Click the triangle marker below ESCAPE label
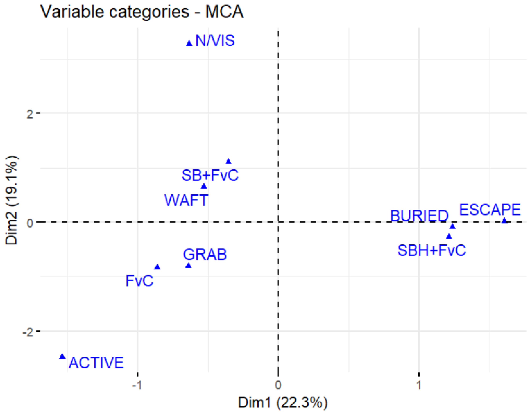 click(505, 221)
